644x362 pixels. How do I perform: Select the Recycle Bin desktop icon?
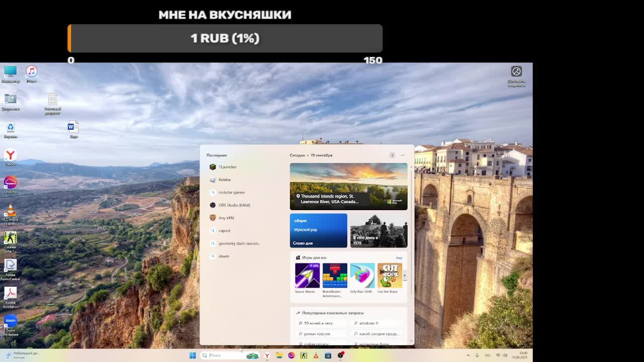(10, 129)
